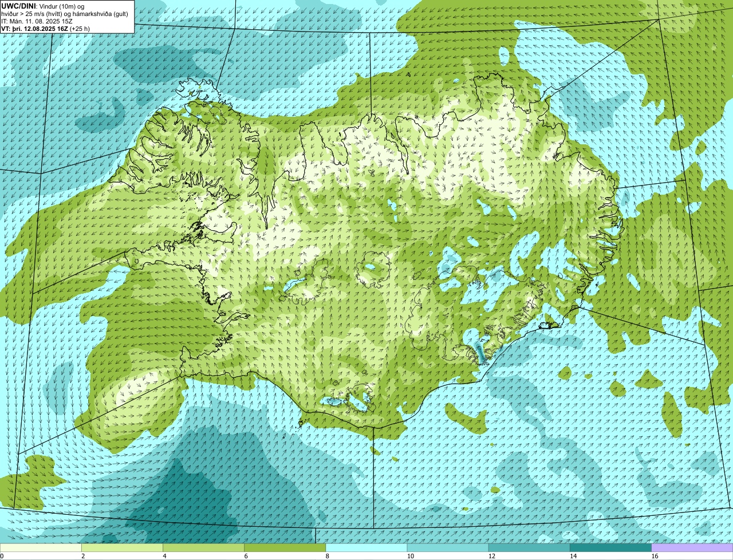This screenshot has width=733, height=560.
Task: Click the lavender above-16 legend segment
Action: (x=692, y=548)
